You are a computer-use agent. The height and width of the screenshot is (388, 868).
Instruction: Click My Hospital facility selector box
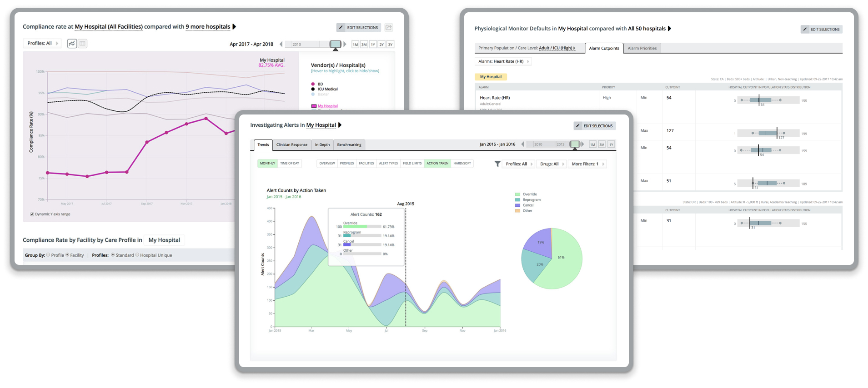pyautogui.click(x=164, y=240)
